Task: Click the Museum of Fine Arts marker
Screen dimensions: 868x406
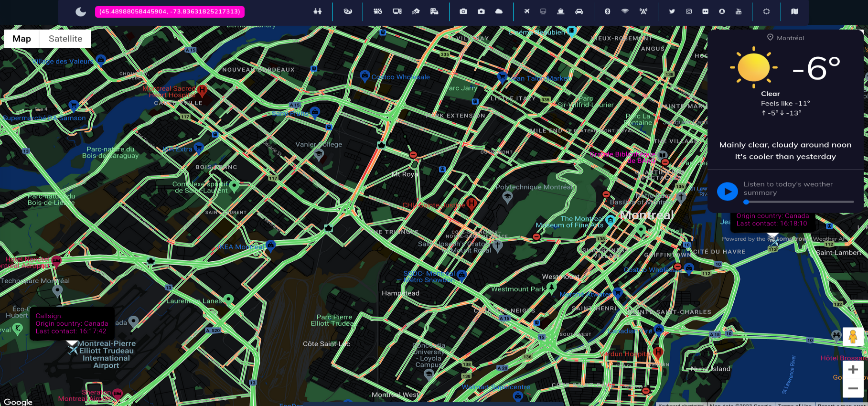Action: 610,220
